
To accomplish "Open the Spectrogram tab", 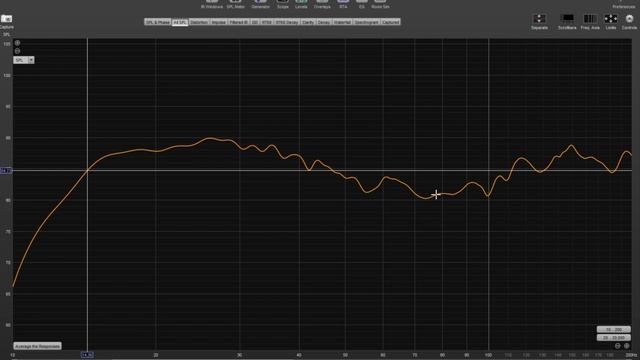I will [x=367, y=22].
